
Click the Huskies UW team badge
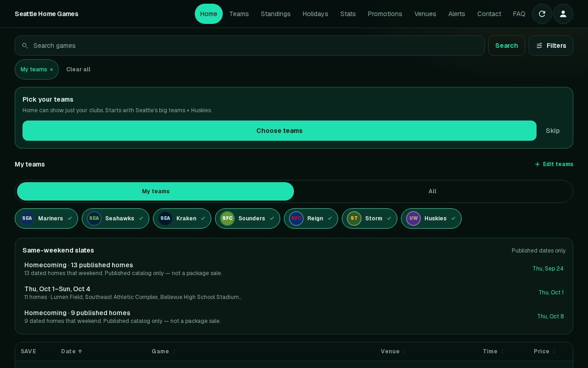pos(413,218)
